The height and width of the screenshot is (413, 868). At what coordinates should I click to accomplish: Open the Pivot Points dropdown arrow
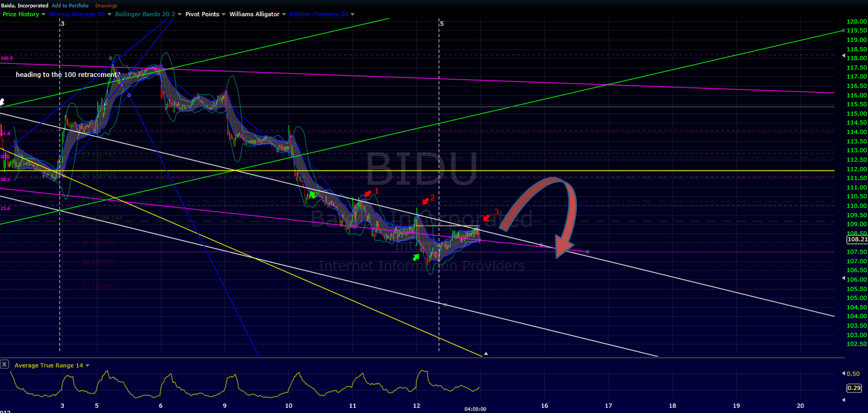[x=224, y=15]
